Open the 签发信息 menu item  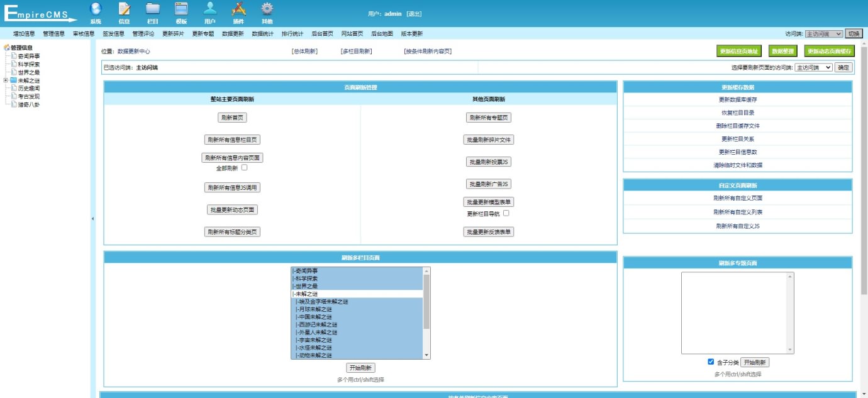(x=113, y=34)
